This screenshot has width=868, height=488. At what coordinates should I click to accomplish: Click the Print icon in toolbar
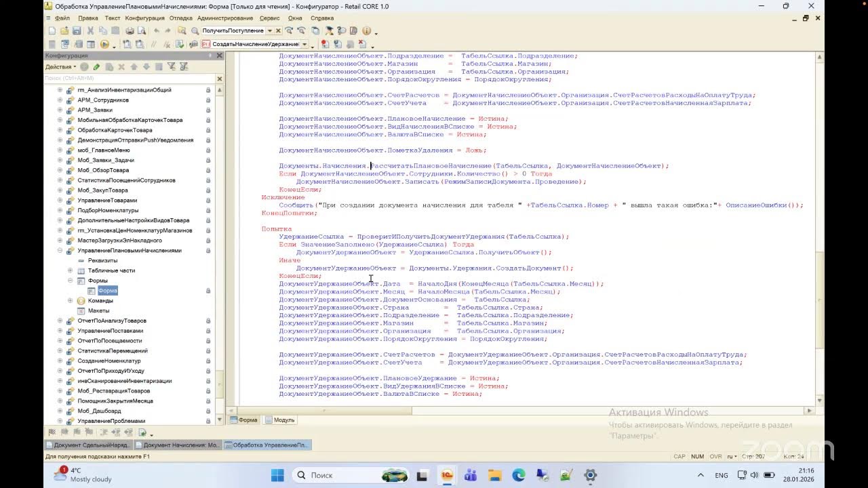tap(130, 30)
